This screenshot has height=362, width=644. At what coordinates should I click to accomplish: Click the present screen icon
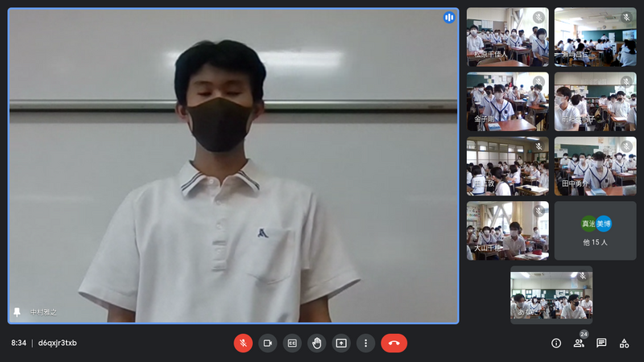tap(341, 343)
